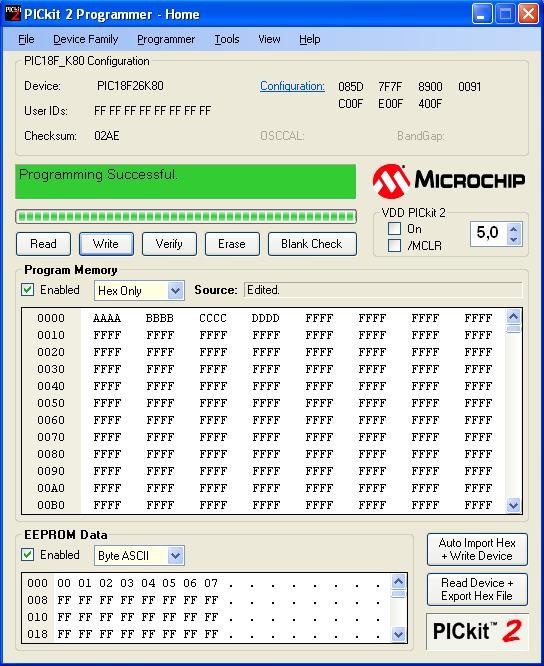
Task: Click program memory address 00B0
Action: 51,505
